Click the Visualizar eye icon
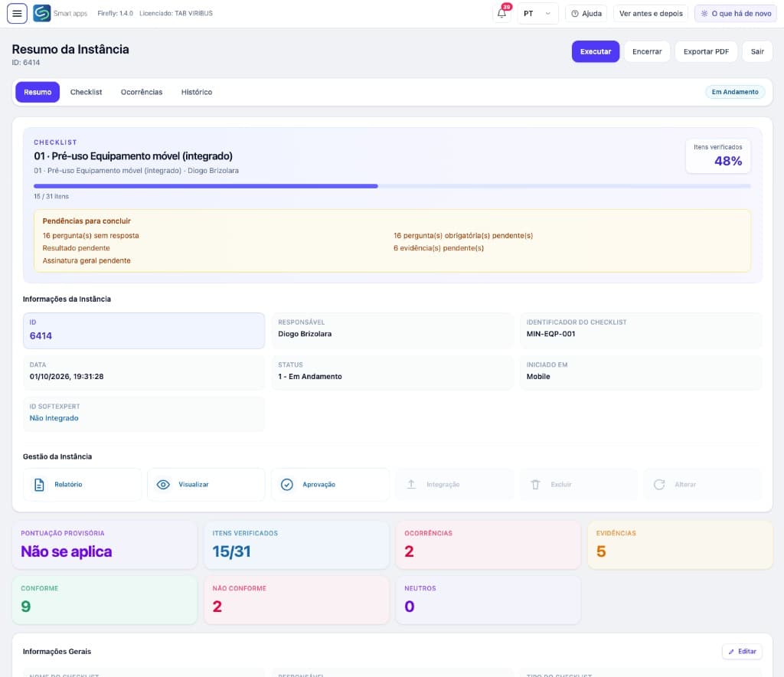This screenshot has width=784, height=677. (163, 485)
